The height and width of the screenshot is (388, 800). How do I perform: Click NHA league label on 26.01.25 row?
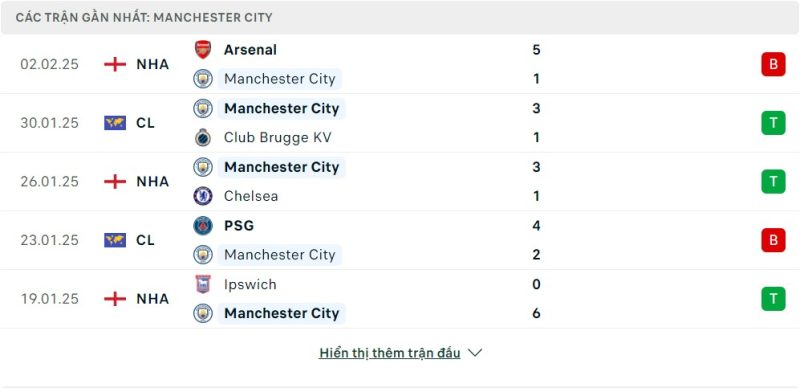153,181
